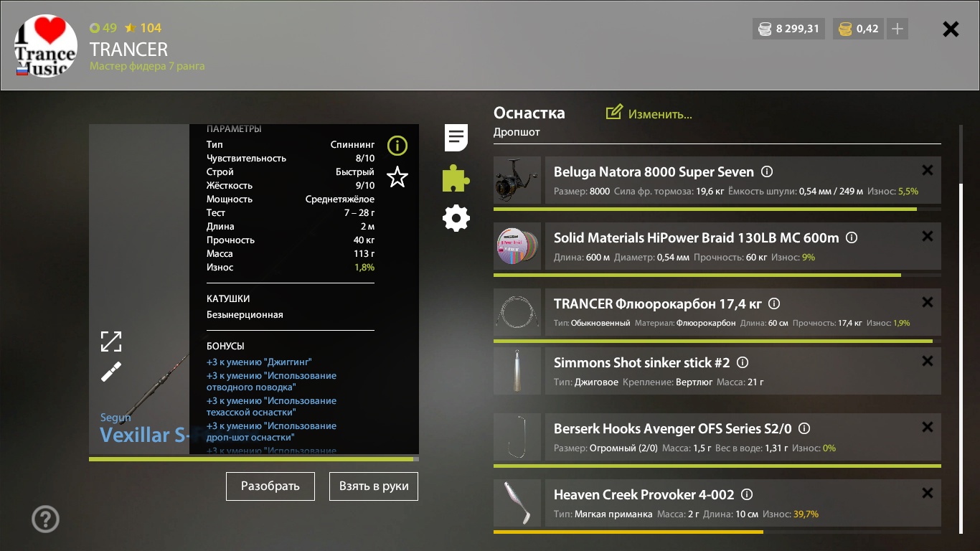Switch to the green puzzle piece tab

pos(456,178)
